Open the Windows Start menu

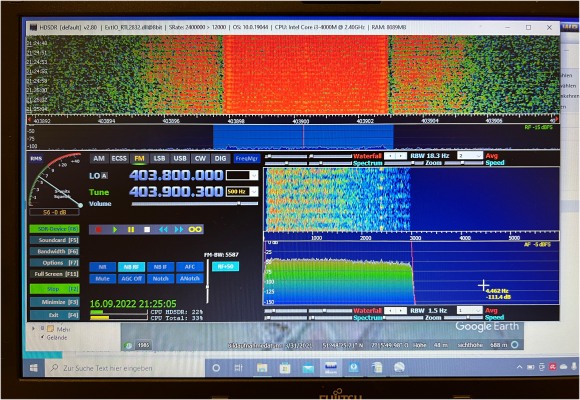tap(34, 368)
